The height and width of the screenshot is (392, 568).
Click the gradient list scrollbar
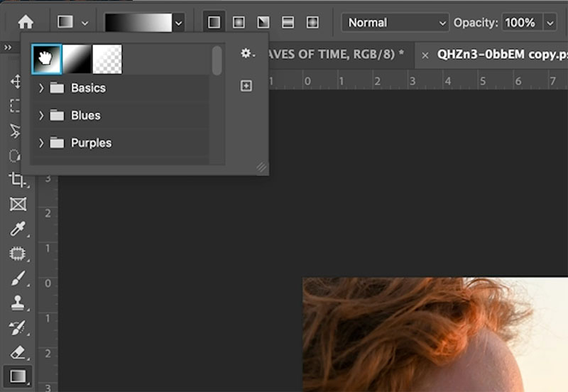217,60
